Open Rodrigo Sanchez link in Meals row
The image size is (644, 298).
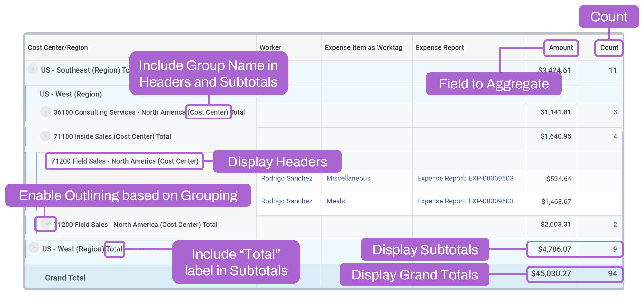pos(287,201)
